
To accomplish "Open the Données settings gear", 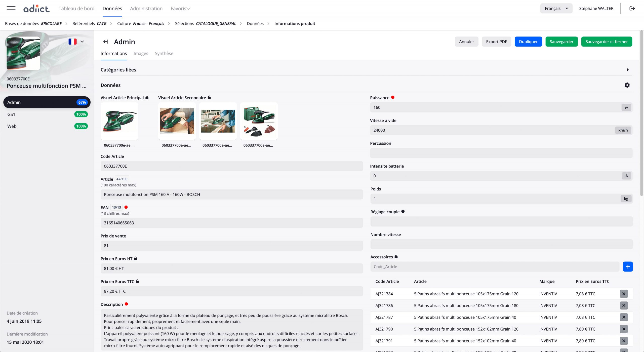I will coord(627,85).
